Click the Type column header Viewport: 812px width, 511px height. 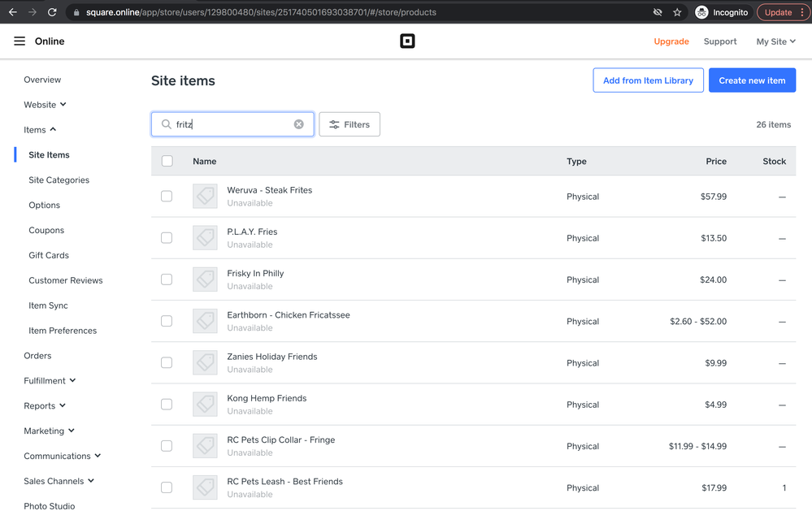pos(576,162)
